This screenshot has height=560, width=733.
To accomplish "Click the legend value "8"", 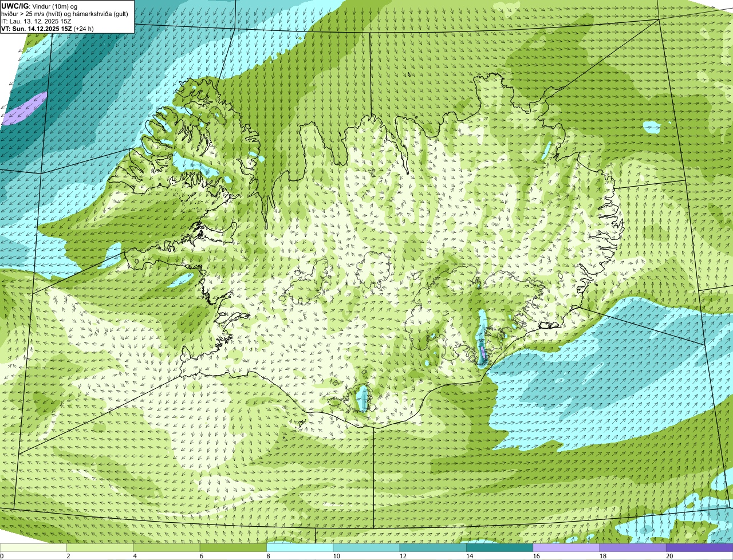I will click(268, 556).
